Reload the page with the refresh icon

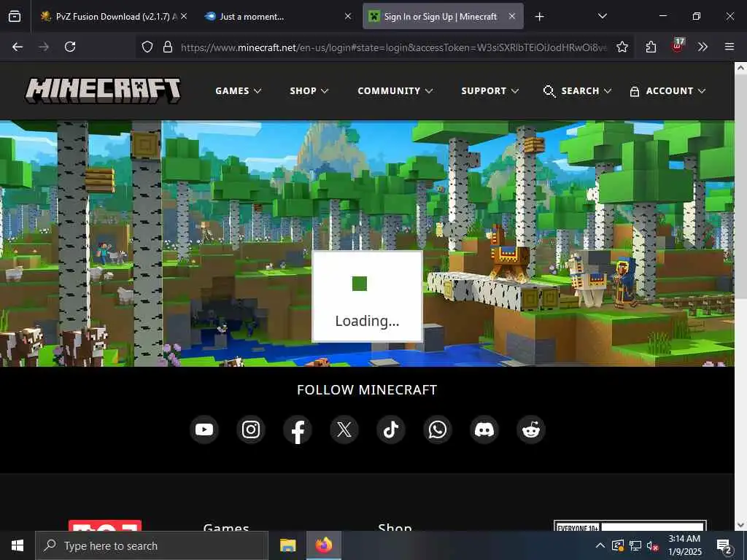pyautogui.click(x=70, y=47)
